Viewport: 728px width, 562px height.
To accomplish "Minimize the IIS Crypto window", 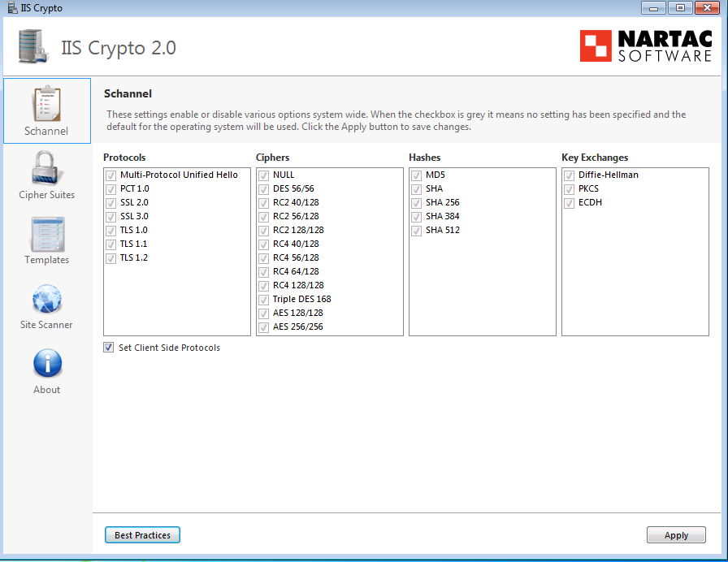I will pyautogui.click(x=653, y=7).
